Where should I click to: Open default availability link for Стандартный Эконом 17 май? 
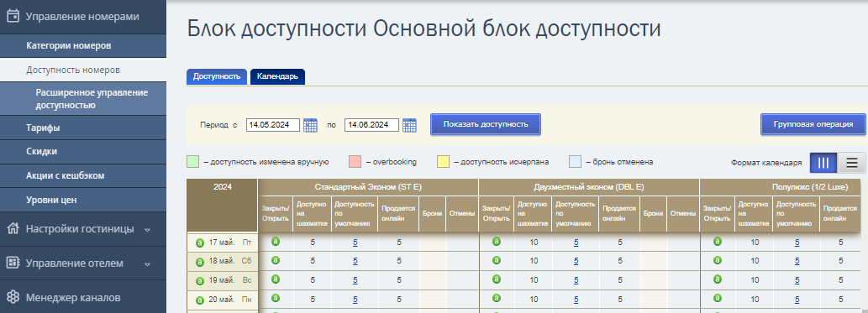pos(355,243)
